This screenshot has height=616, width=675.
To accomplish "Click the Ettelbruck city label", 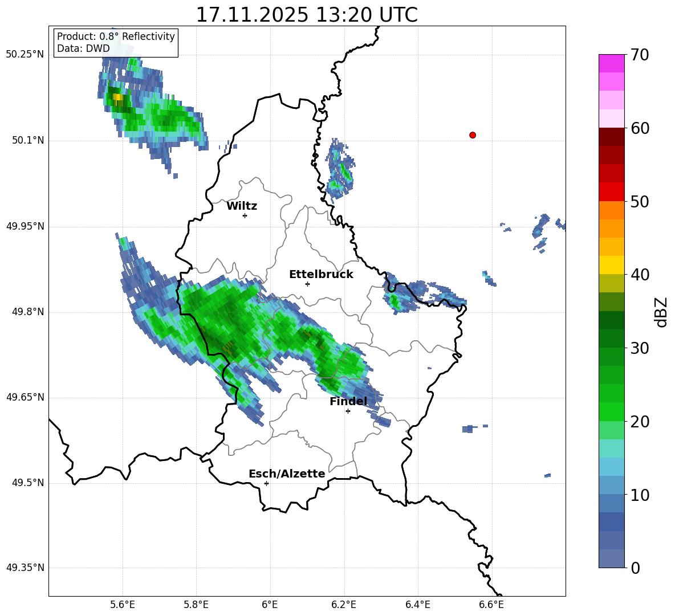I will point(321,274).
